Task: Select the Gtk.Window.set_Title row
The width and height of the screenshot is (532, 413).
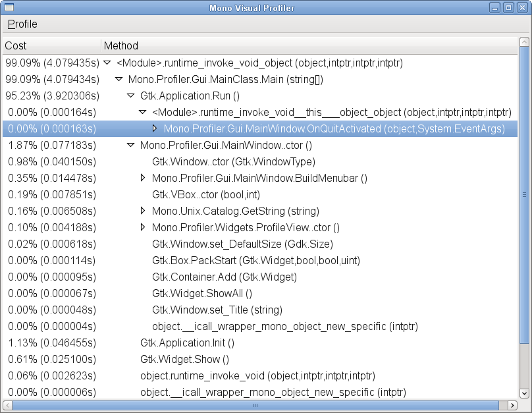Action: tap(217, 310)
